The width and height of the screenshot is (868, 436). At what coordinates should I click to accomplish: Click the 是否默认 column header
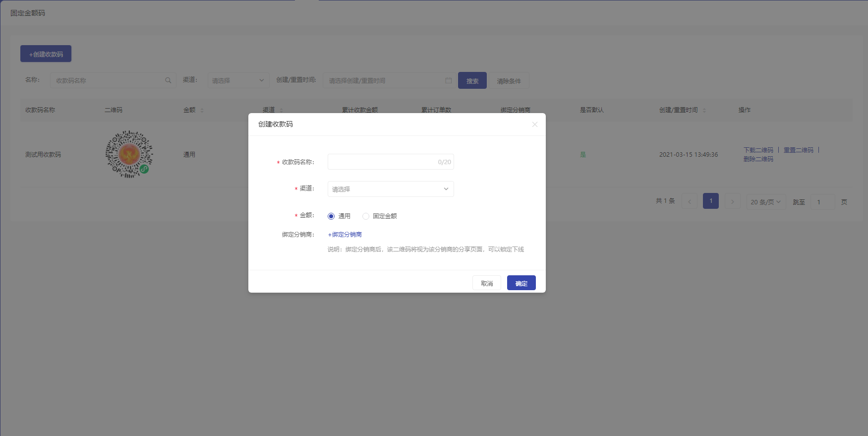click(592, 110)
